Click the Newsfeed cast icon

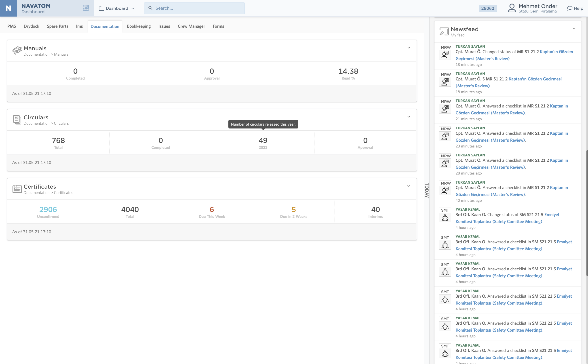(x=444, y=31)
